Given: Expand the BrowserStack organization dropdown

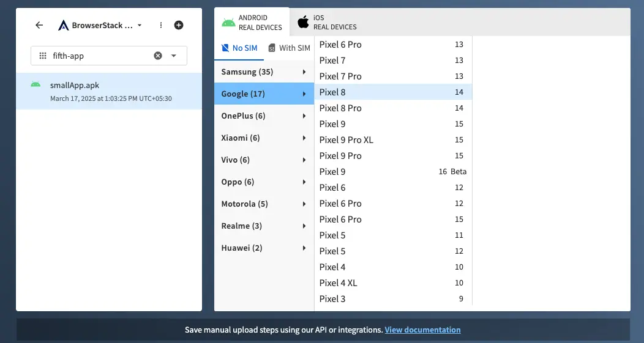Looking at the screenshot, I should 140,26.
